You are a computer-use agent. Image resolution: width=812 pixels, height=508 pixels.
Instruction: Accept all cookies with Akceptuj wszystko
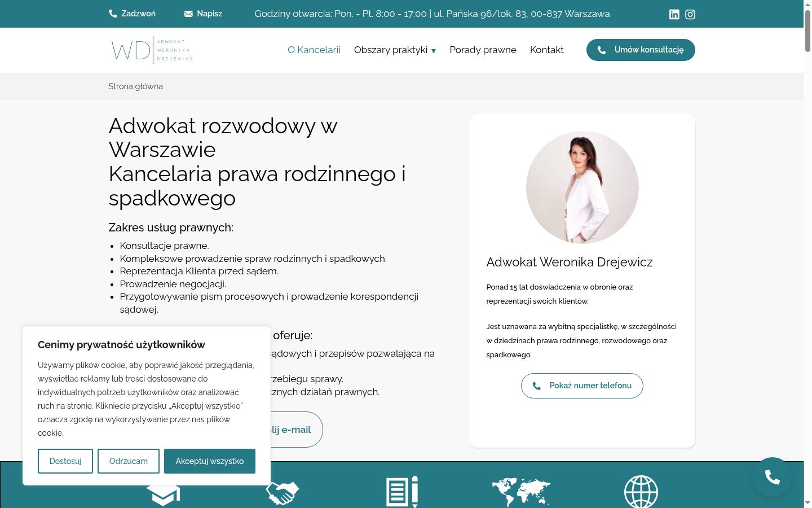[210, 461]
